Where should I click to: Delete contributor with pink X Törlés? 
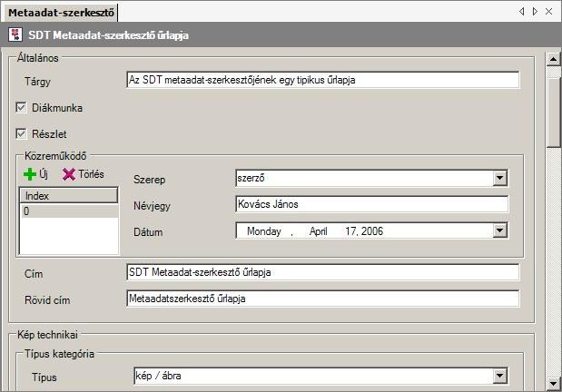pos(83,174)
